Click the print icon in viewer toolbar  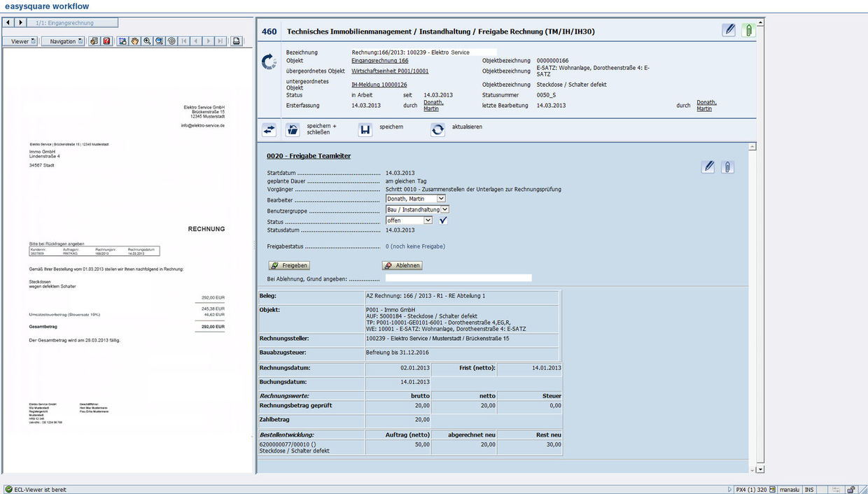tap(237, 41)
